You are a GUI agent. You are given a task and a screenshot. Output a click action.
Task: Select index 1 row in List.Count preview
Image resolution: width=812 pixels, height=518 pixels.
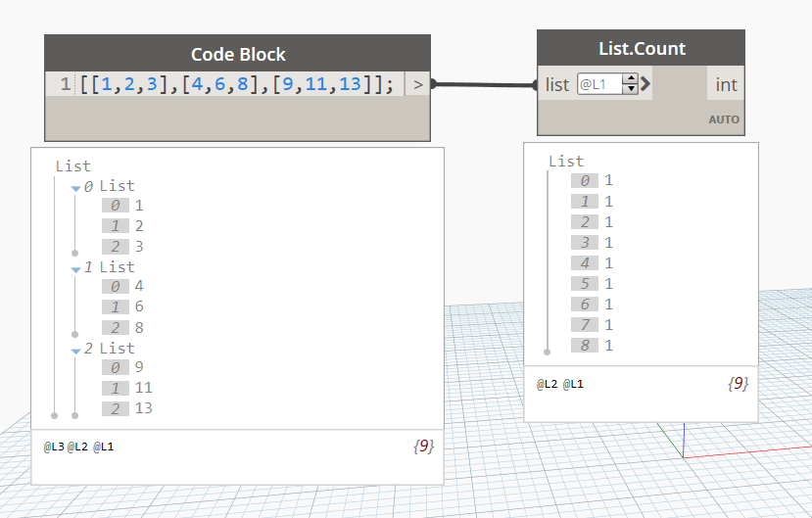tap(592, 202)
